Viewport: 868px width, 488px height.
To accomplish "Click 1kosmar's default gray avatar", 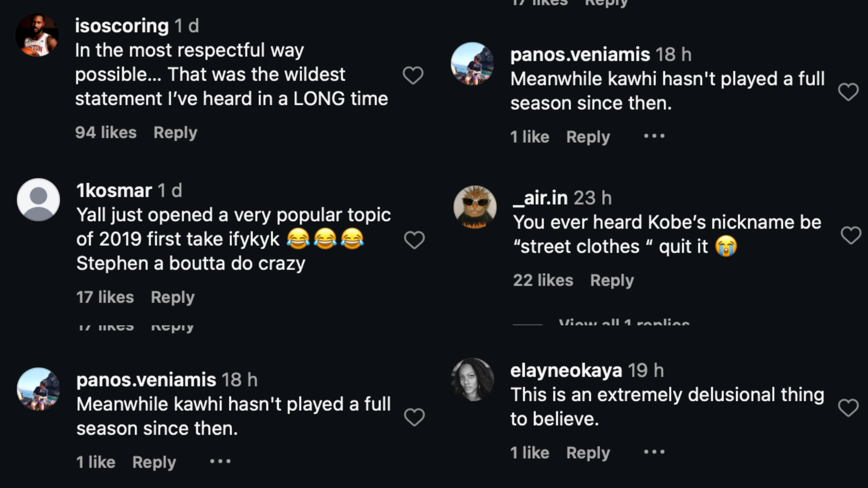I will pyautogui.click(x=38, y=200).
